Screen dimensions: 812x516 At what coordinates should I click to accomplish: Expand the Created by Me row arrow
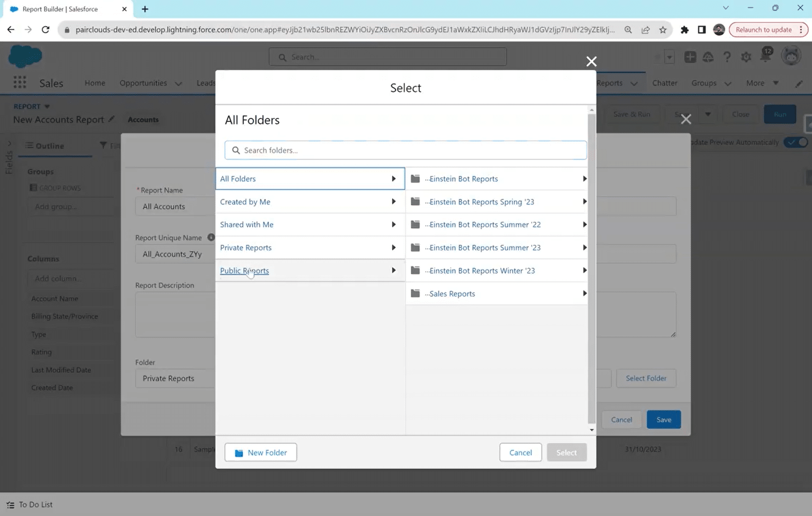coord(394,202)
